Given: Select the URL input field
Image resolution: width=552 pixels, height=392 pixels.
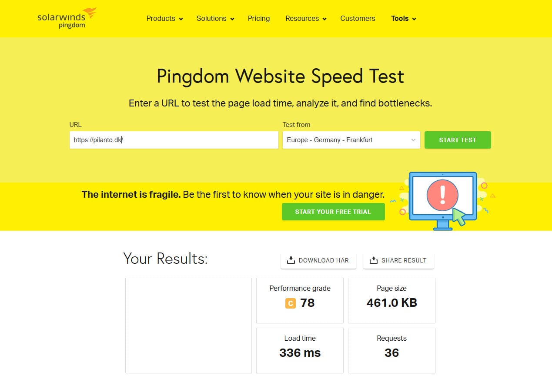Looking at the screenshot, I should 174,140.
